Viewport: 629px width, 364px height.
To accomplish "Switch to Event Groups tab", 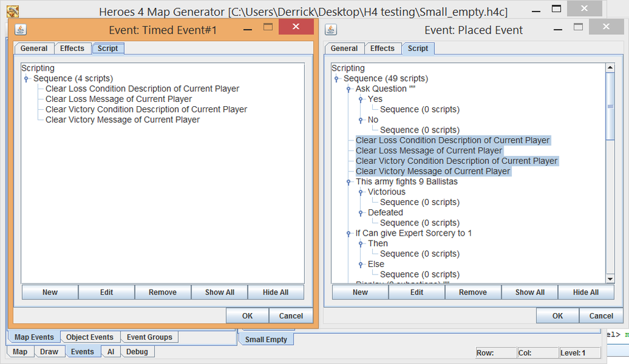I will click(150, 337).
